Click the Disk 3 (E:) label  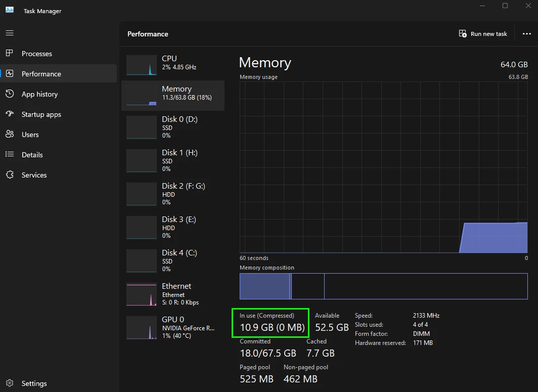(x=179, y=220)
